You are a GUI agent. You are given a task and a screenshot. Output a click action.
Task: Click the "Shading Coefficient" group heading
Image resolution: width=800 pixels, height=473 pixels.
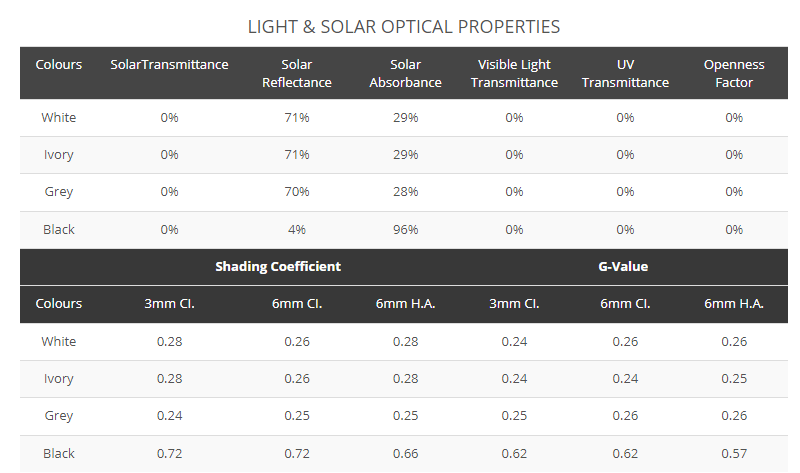pyautogui.click(x=278, y=267)
